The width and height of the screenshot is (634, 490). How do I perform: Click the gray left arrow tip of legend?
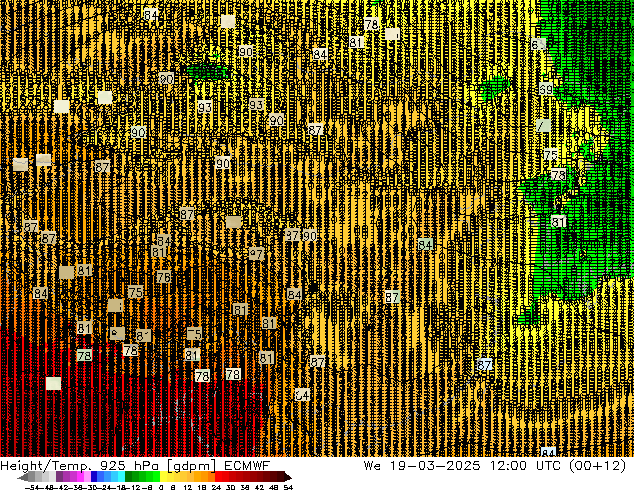point(23,477)
